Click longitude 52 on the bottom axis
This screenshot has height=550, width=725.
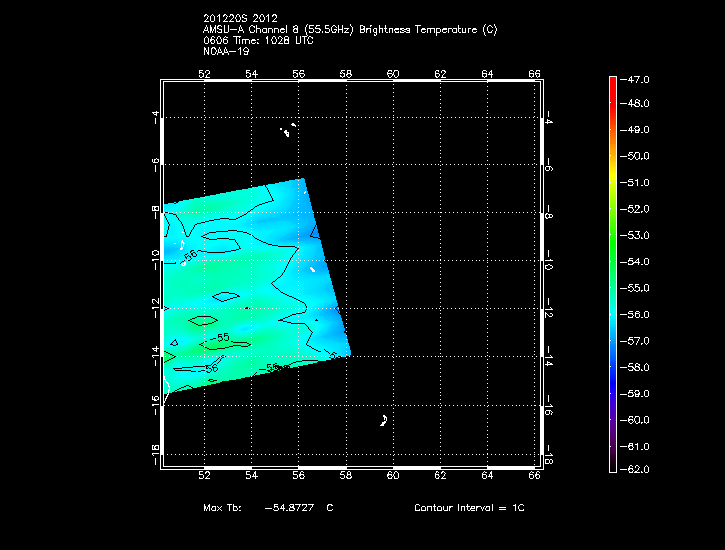(x=205, y=476)
